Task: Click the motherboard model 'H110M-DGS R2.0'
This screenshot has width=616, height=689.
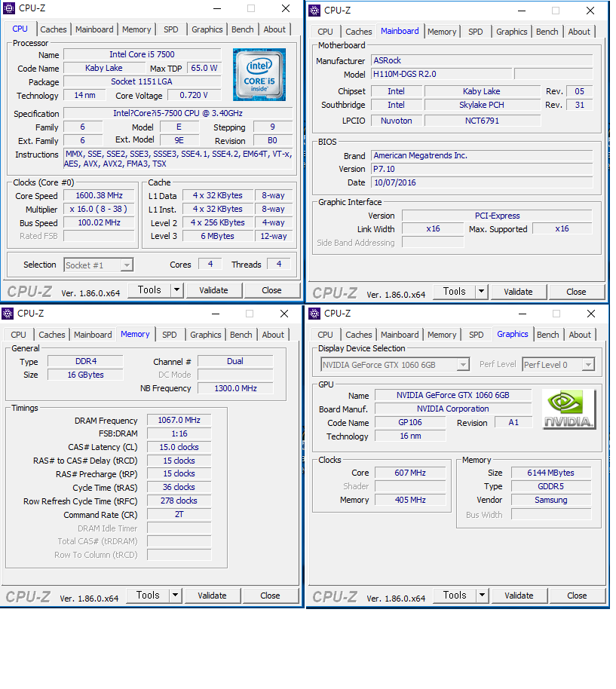Action: point(442,75)
